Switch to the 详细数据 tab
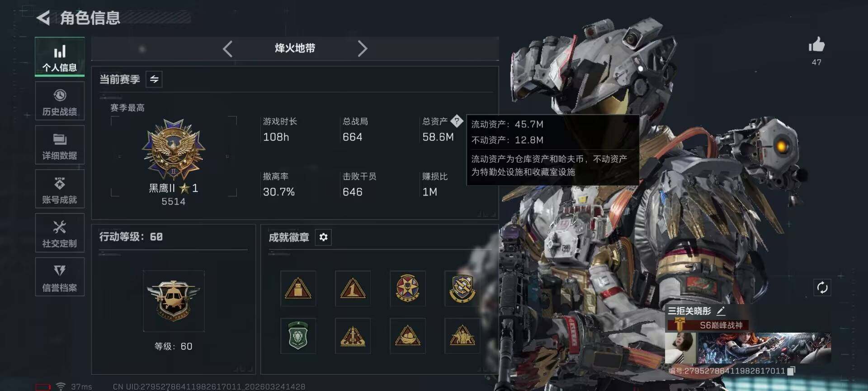This screenshot has width=868, height=391. pyautogui.click(x=60, y=145)
